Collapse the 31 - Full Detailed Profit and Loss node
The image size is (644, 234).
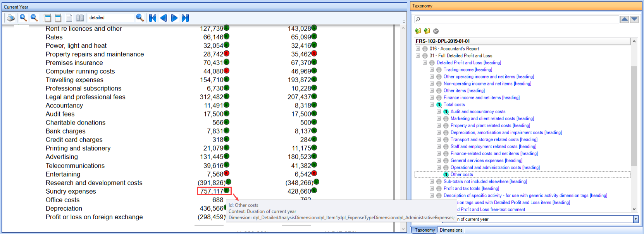(418, 55)
